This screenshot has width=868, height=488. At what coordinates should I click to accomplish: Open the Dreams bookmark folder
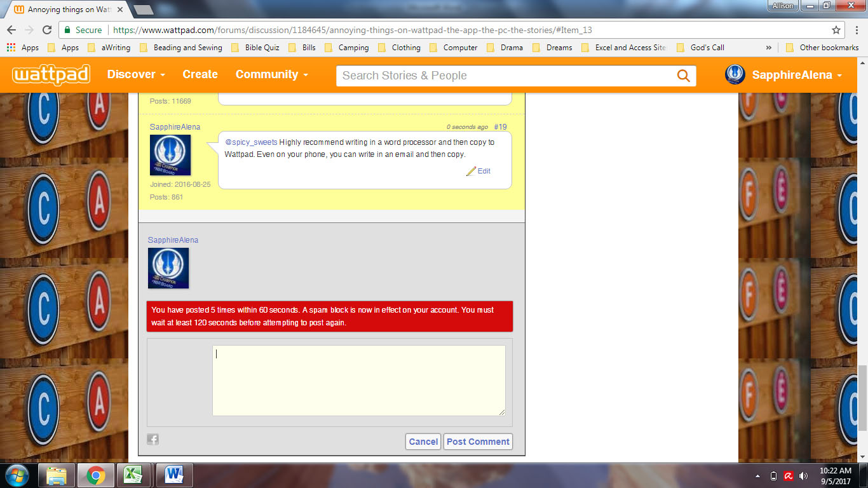[x=552, y=48]
